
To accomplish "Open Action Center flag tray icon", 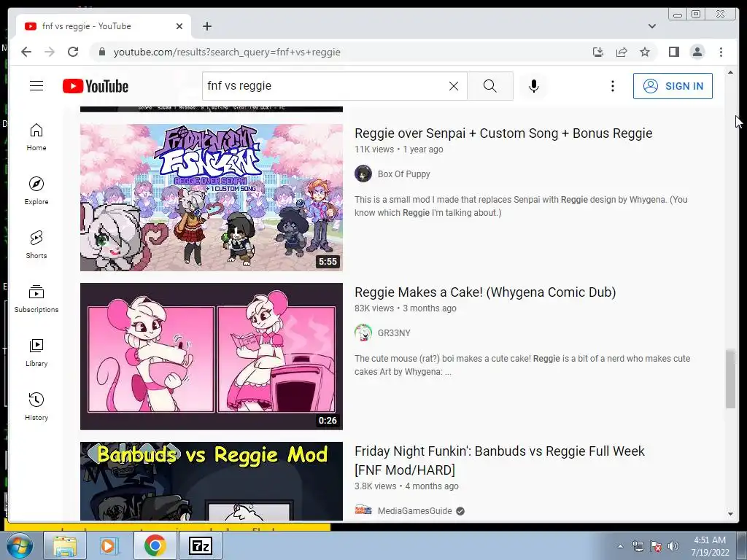I will [x=656, y=546].
